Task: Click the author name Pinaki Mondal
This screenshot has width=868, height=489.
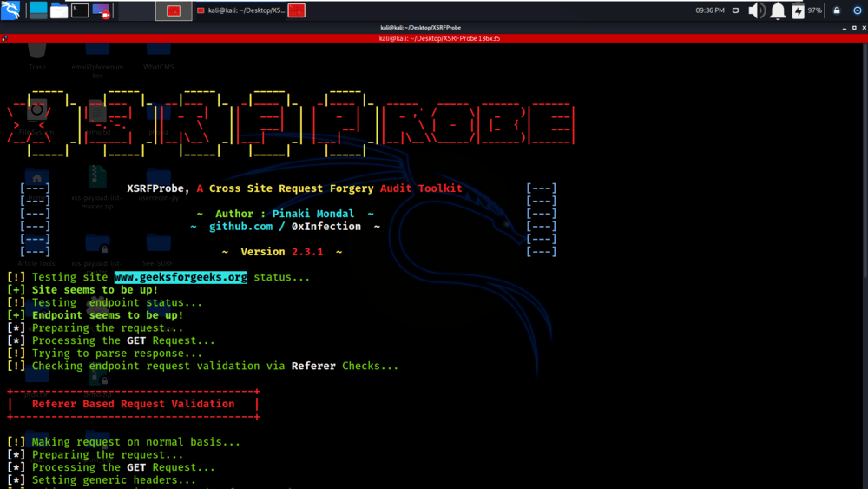Action: click(313, 214)
